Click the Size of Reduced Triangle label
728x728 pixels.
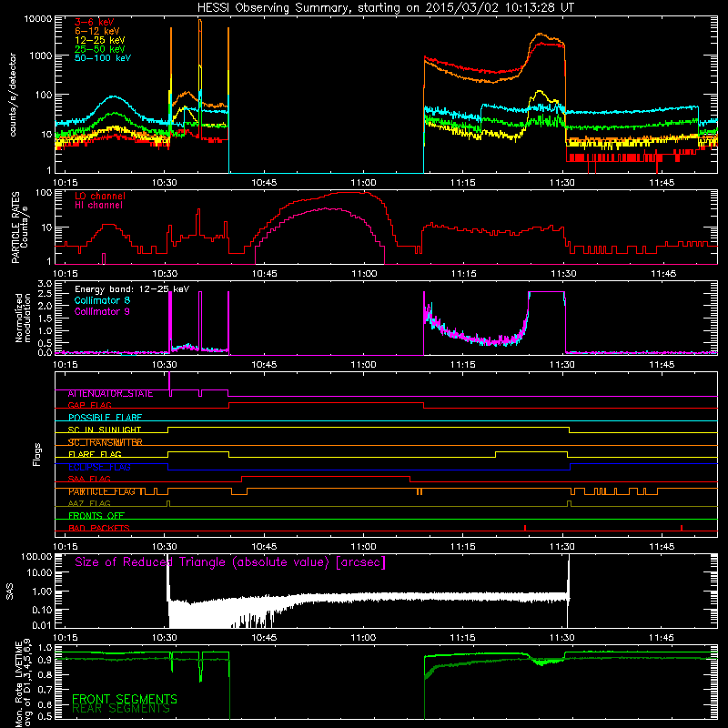point(230,562)
